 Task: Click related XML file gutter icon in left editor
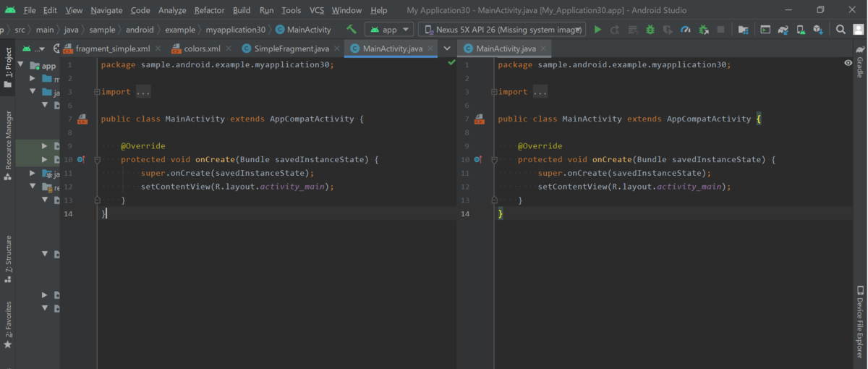point(82,119)
